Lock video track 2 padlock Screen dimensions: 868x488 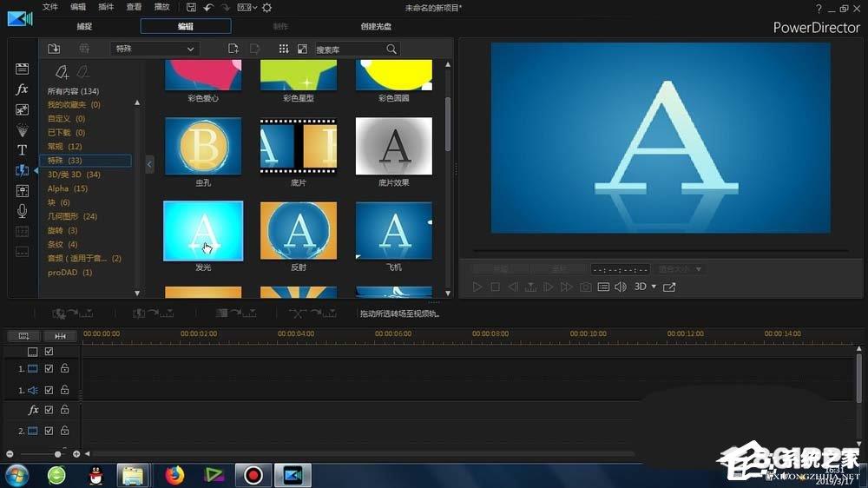pos(65,430)
